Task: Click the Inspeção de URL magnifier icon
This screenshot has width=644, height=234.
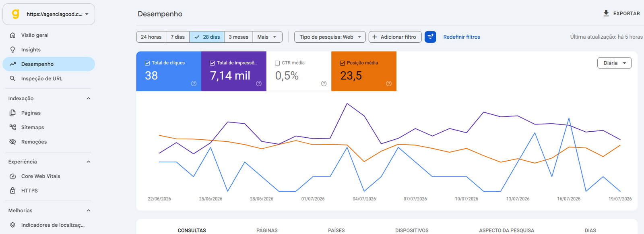Action: [13, 79]
